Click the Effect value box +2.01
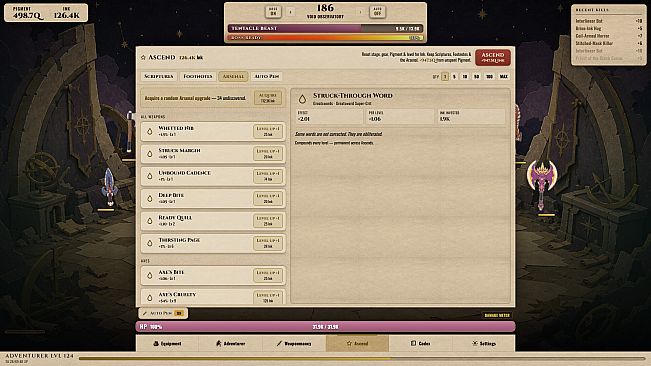Image resolution: width=651 pixels, height=366 pixels. click(330, 117)
